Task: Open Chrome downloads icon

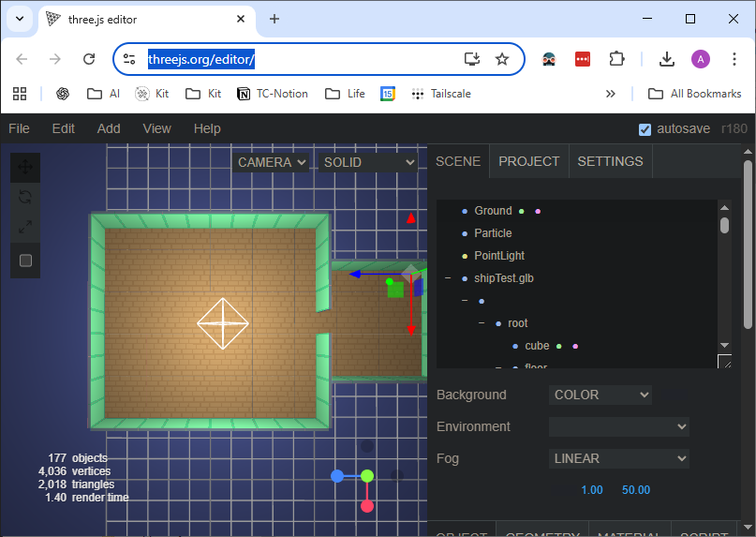Action: (x=667, y=59)
